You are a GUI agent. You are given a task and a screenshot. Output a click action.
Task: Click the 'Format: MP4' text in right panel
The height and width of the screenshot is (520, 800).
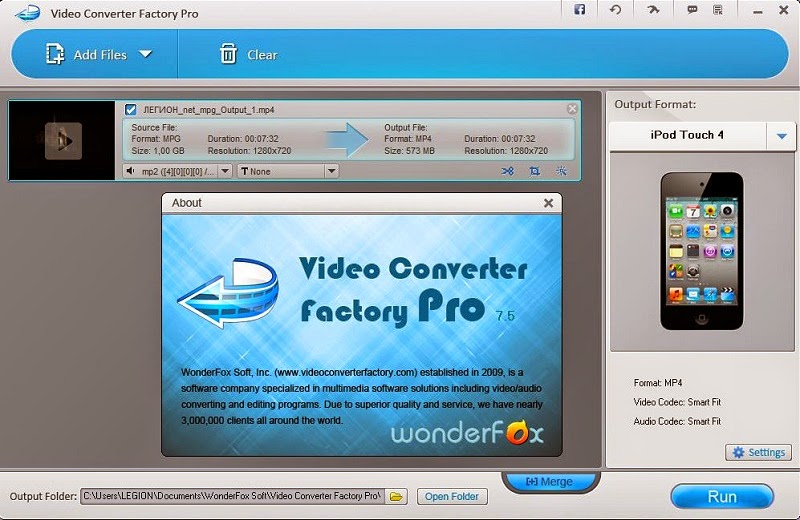pos(658,383)
